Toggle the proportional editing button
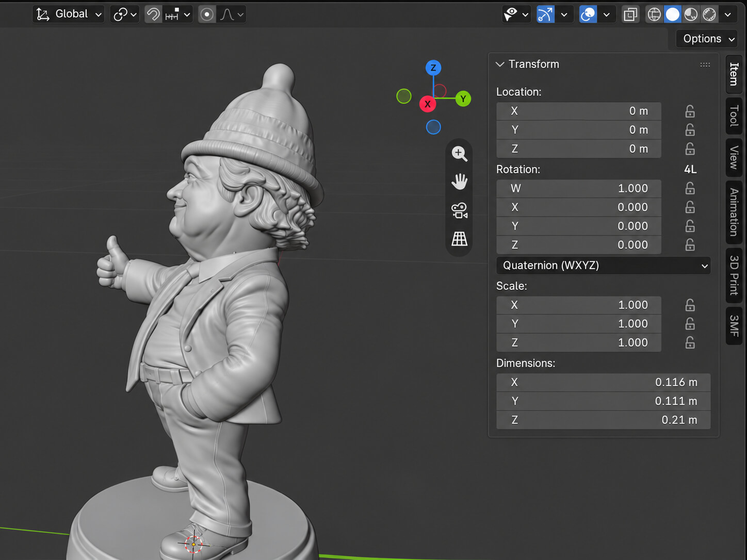 pyautogui.click(x=207, y=14)
